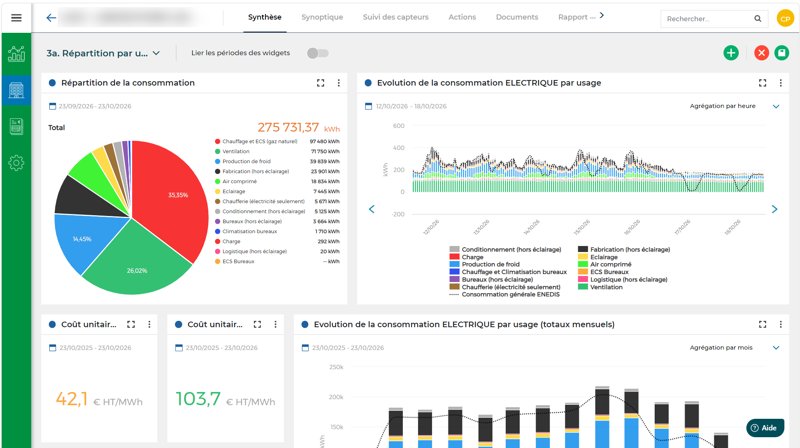Open the hamburger menu

click(x=16, y=18)
